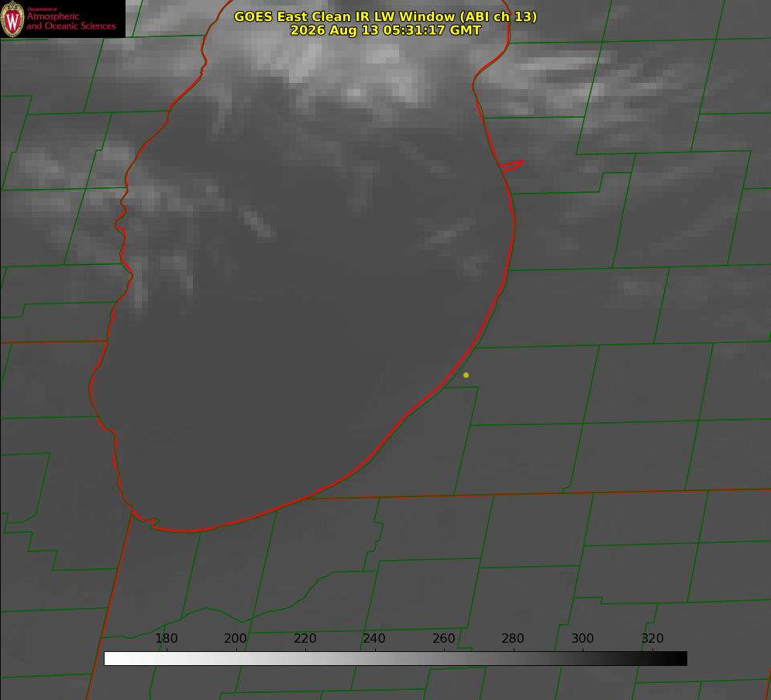
Task: Click the 240 colorbar label
Action: pyautogui.click(x=373, y=638)
